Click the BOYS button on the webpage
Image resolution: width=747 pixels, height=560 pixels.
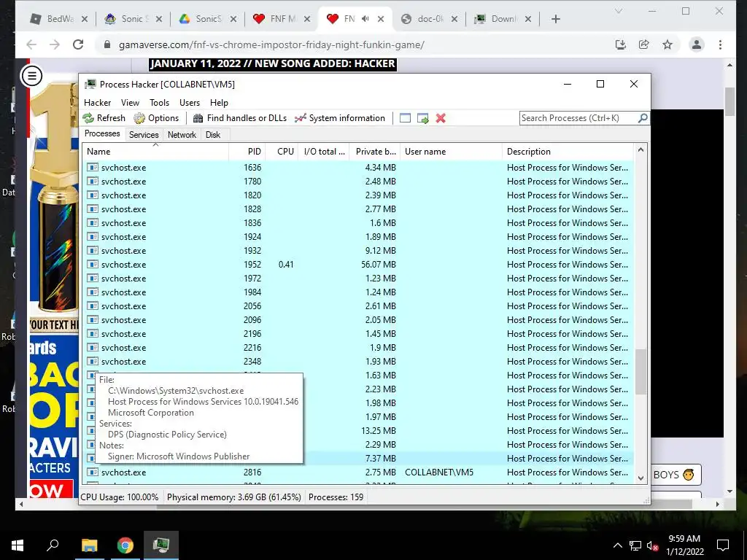(675, 475)
